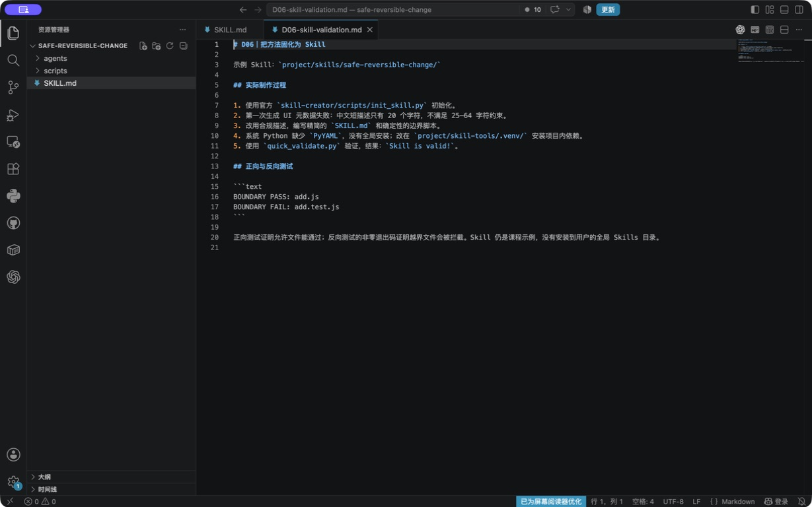The width and height of the screenshot is (812, 507).
Task: Click the '## 实际制作过程' heading text
Action: pos(260,85)
